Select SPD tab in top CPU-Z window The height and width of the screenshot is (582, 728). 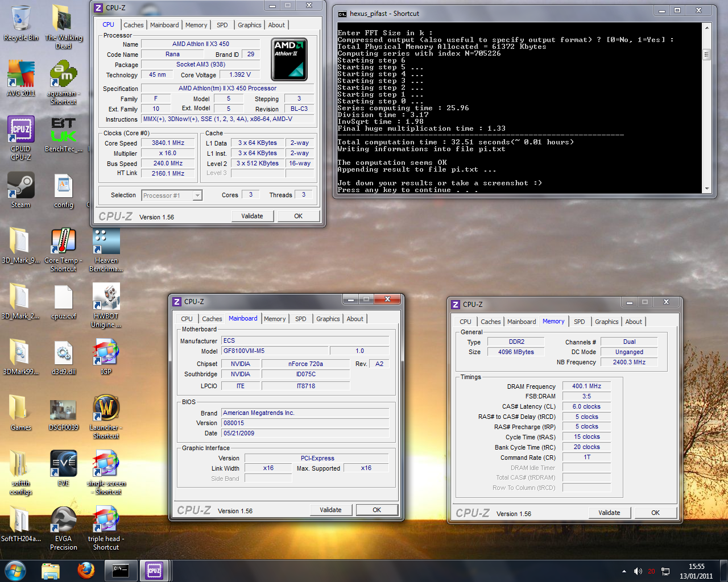[x=222, y=25]
